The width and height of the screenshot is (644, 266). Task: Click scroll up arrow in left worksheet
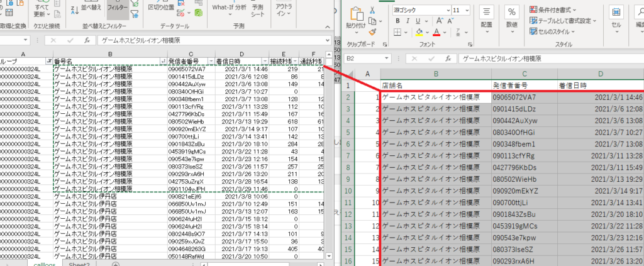click(x=328, y=54)
